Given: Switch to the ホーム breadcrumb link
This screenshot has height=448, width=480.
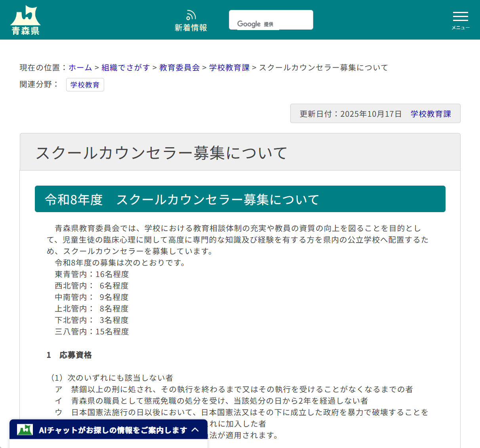Looking at the screenshot, I should tap(80, 68).
